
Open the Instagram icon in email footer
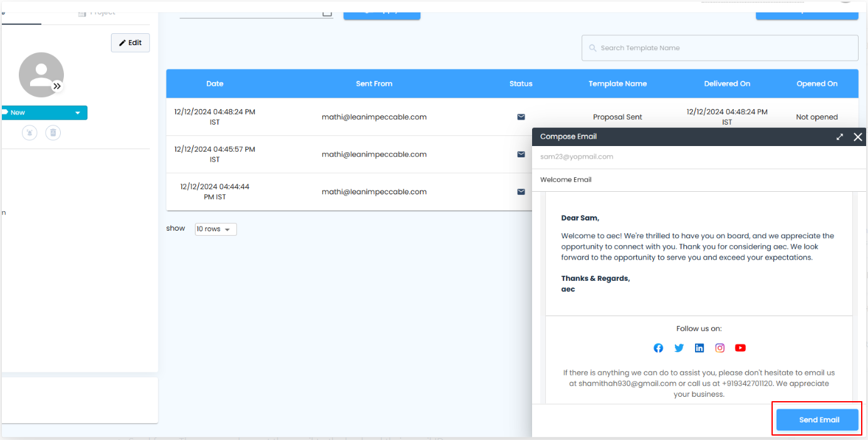click(x=720, y=348)
